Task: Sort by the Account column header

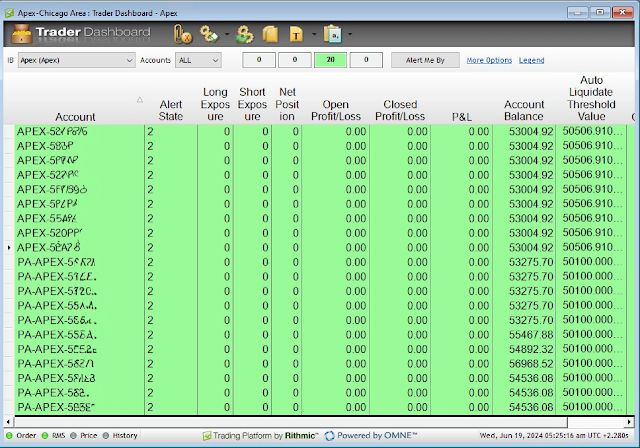Action: click(75, 117)
